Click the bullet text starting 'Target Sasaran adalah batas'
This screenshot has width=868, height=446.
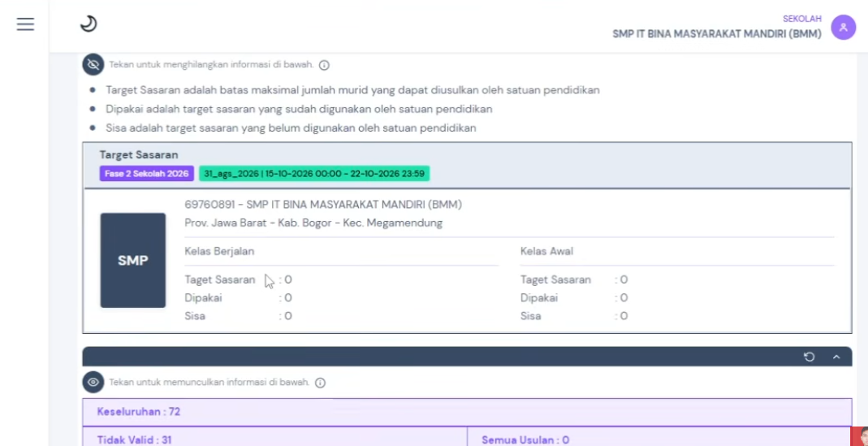click(352, 90)
